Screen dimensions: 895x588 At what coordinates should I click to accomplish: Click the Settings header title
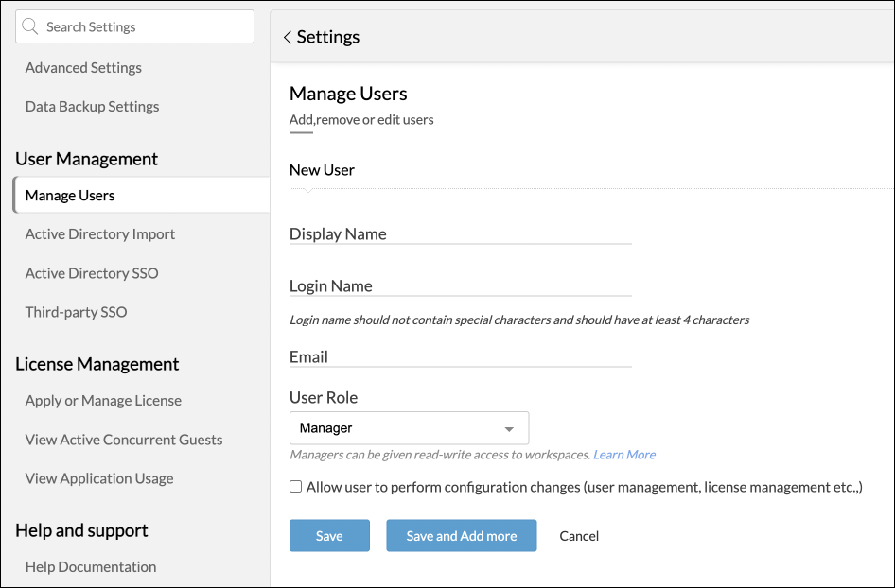[x=327, y=37]
